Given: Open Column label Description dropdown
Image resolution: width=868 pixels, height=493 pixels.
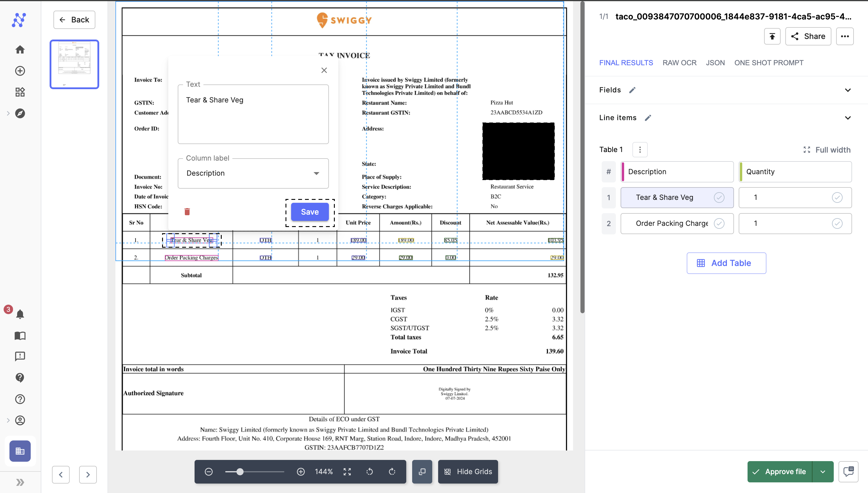Looking at the screenshot, I should pyautogui.click(x=253, y=173).
